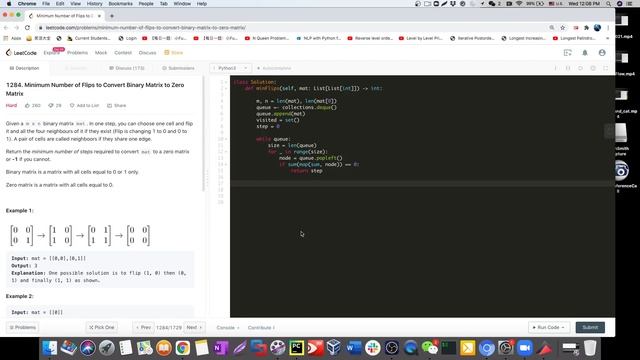Open the Bookmarks menu in menu bar
The width and height of the screenshot is (640, 360).
(120, 4)
